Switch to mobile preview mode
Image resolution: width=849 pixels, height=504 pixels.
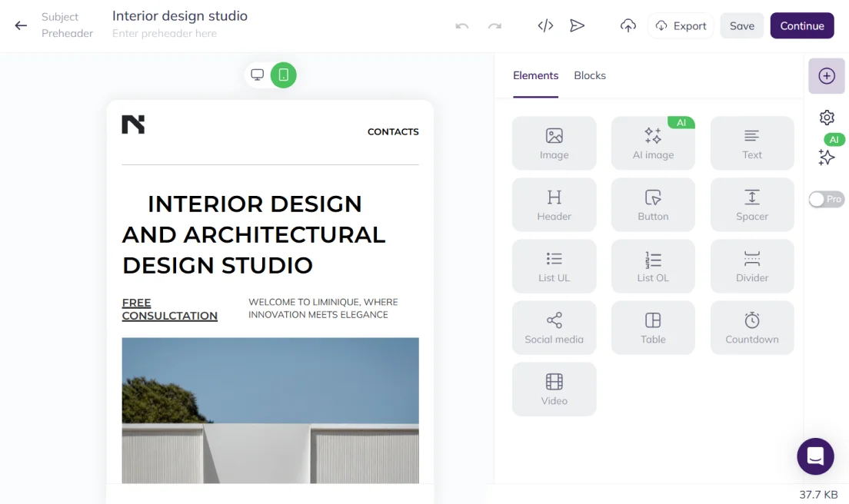click(x=283, y=75)
